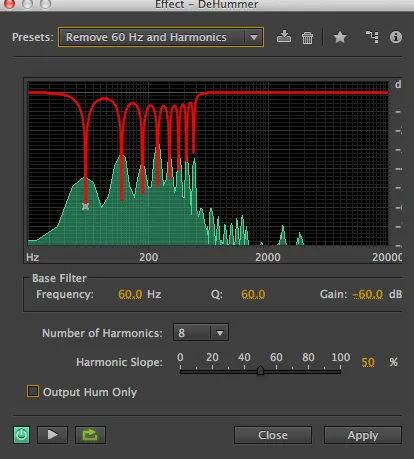Select the Remove 60 Hz and Harmonics preset box

[161, 37]
